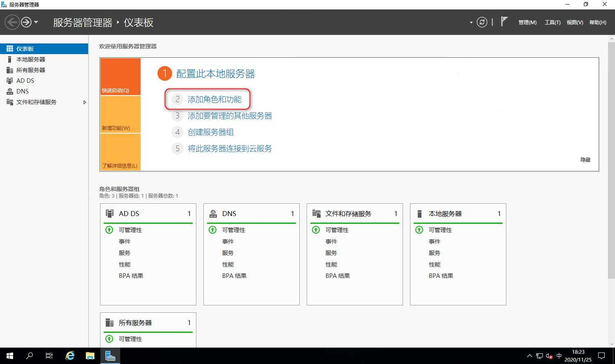Click 添加角色和功能 link
615x364 pixels.
(x=214, y=99)
